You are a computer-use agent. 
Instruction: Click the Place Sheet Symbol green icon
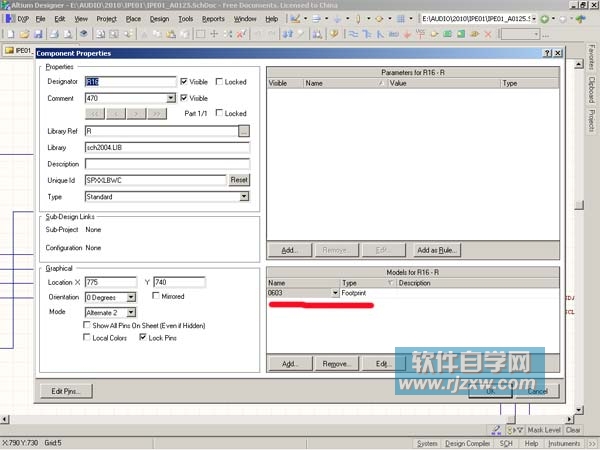pos(447,34)
